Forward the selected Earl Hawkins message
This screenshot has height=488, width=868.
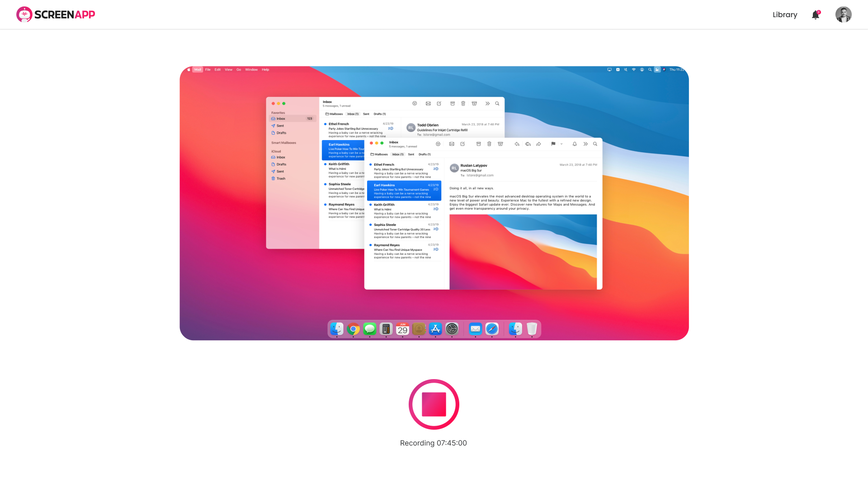pyautogui.click(x=538, y=144)
